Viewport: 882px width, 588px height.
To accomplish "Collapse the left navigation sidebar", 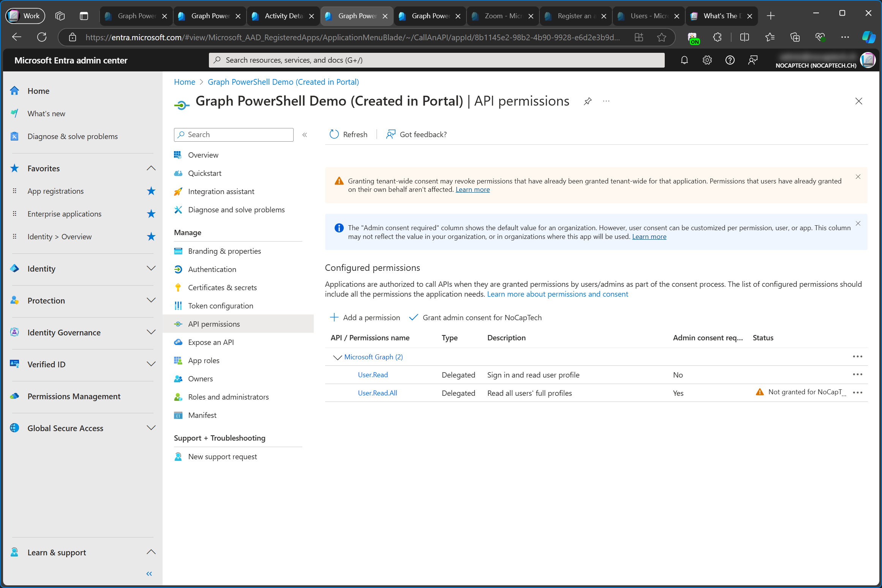I will [150, 575].
